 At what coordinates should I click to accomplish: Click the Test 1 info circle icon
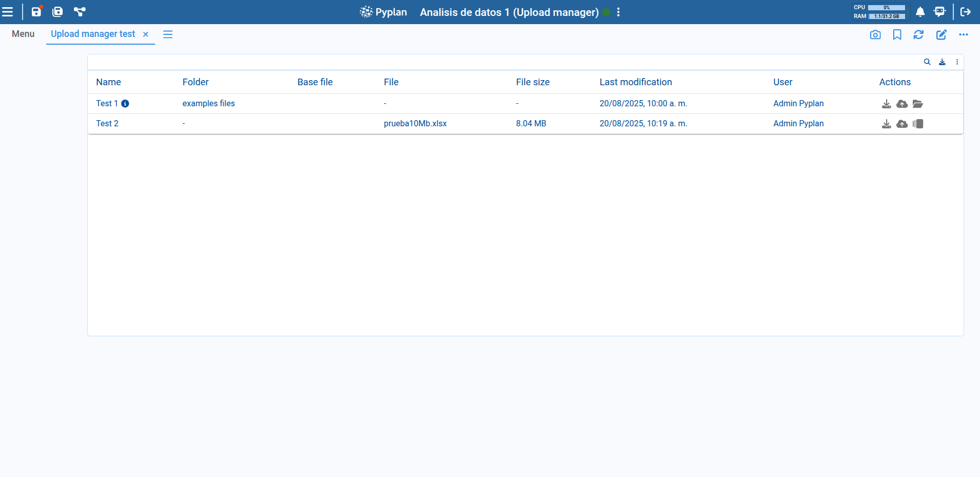pyautogui.click(x=126, y=104)
